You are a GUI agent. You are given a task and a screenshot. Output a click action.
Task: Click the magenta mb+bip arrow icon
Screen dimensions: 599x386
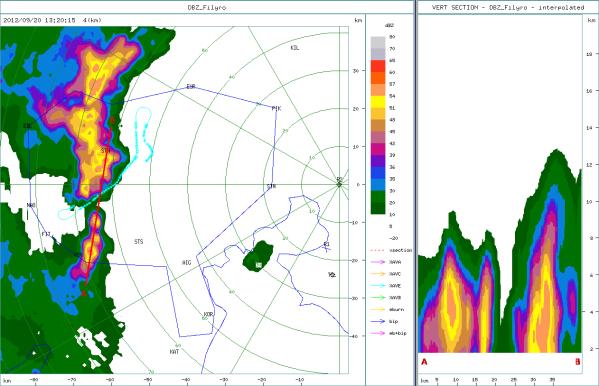(x=377, y=333)
